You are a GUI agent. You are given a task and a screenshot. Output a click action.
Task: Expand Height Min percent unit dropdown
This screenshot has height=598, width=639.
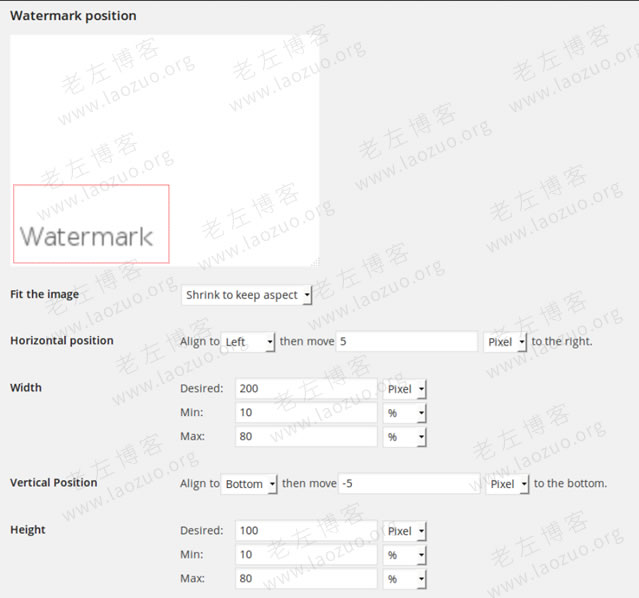click(405, 555)
